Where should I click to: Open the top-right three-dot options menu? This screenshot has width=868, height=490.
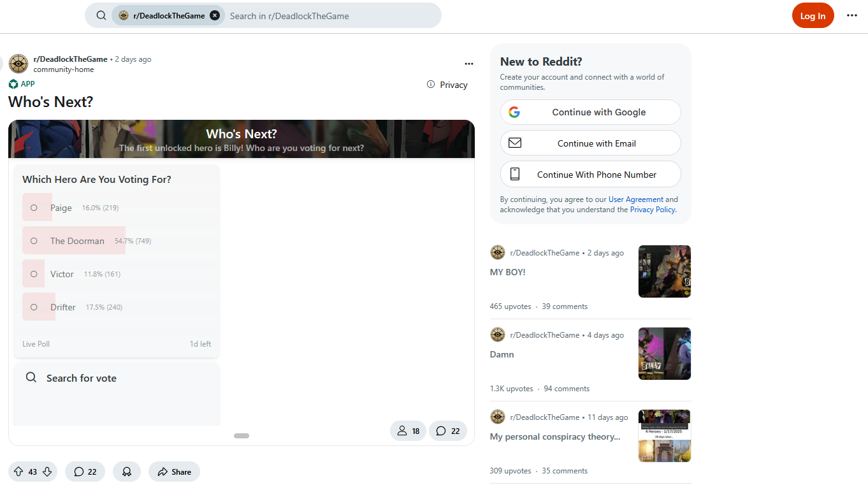coord(852,16)
